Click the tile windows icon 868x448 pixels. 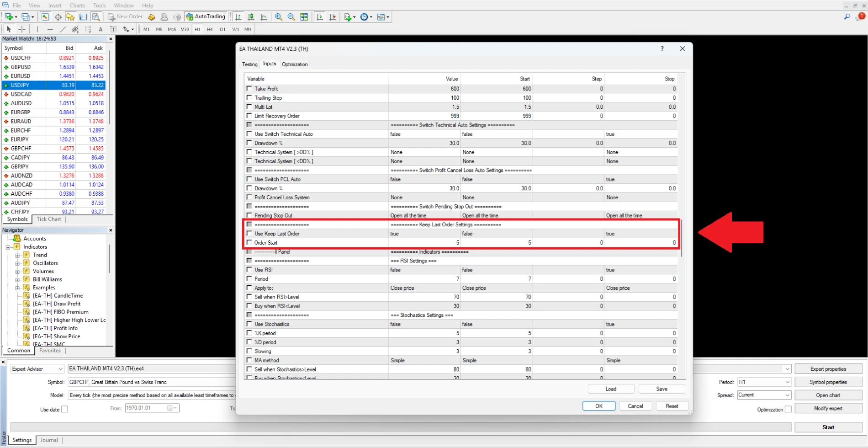tap(304, 17)
